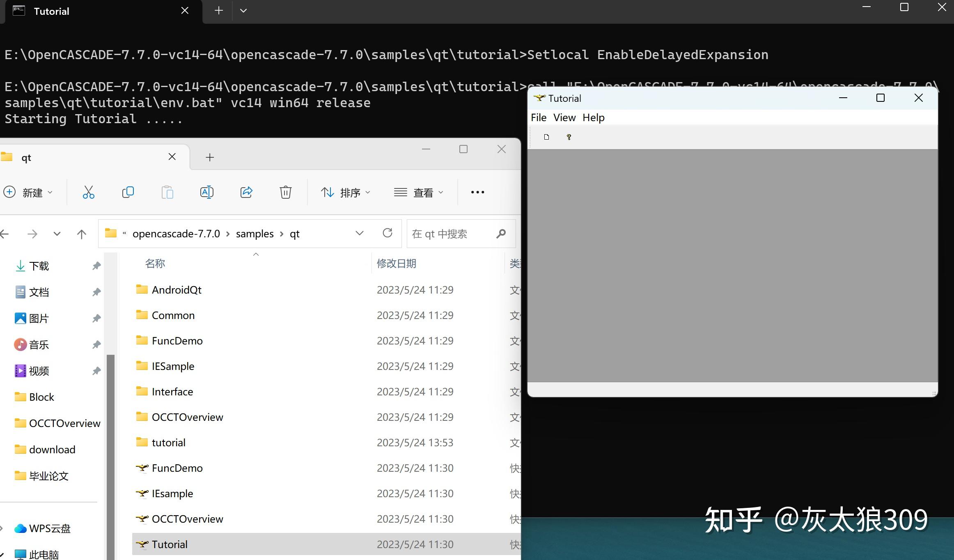
Task: Click the 新建 new button
Action: coord(28,192)
